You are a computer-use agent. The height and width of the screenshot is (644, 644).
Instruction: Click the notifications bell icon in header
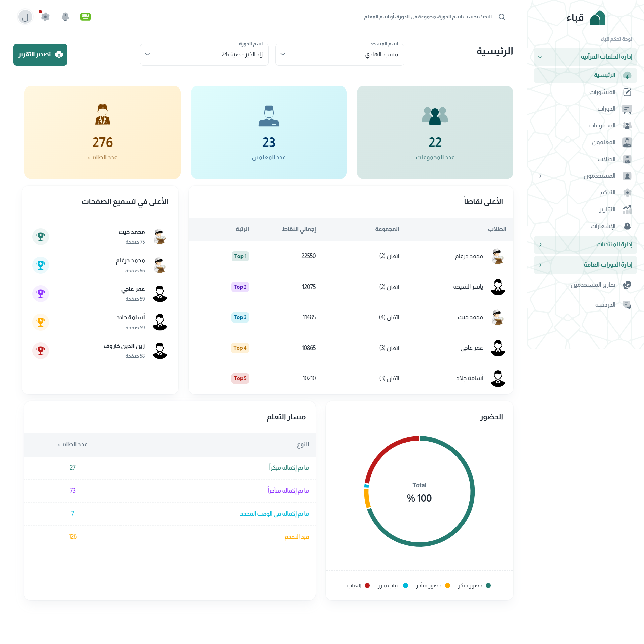pyautogui.click(x=65, y=17)
